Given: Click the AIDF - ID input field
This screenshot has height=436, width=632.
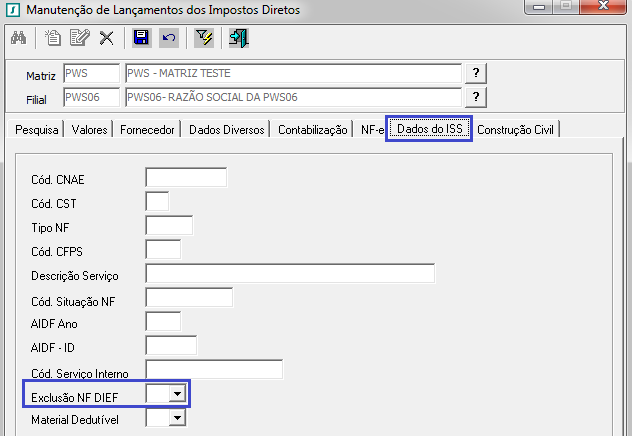Looking at the screenshot, I should 171,345.
